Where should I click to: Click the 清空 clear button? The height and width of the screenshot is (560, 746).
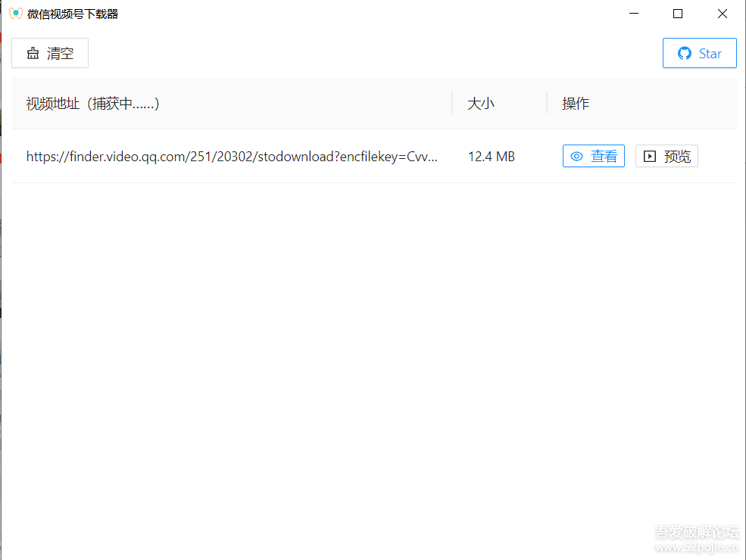pos(50,53)
